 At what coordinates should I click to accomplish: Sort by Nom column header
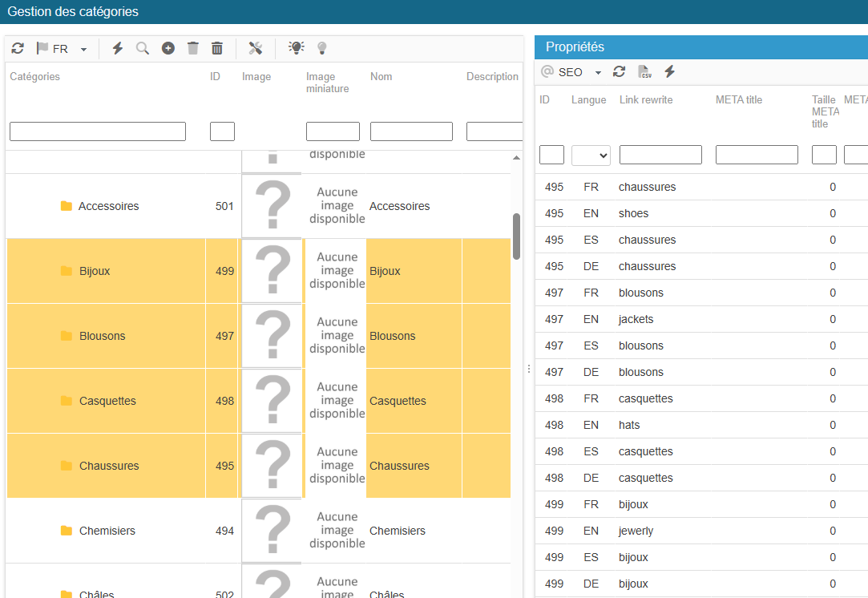(382, 76)
